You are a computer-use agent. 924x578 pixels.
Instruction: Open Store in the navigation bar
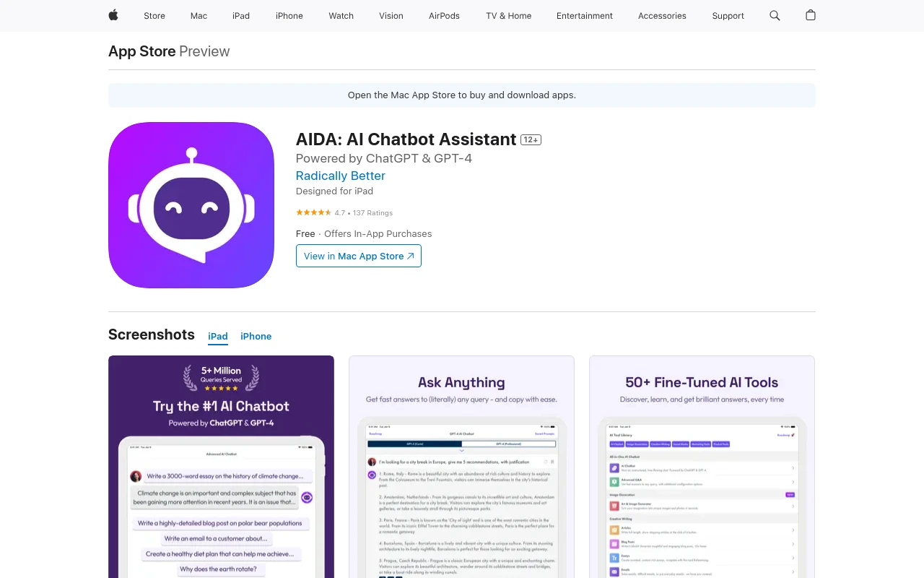click(154, 16)
